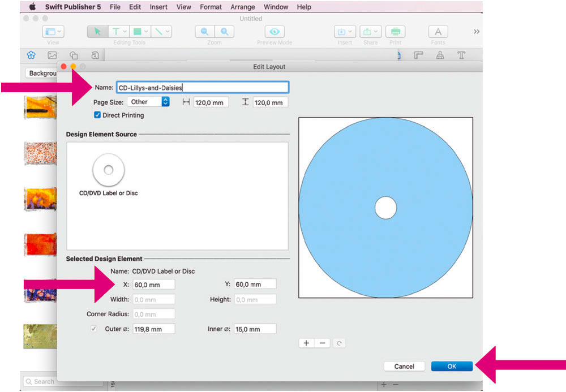Open the Page Size dropdown
Image resolution: width=566 pixels, height=392 pixels.
[148, 102]
